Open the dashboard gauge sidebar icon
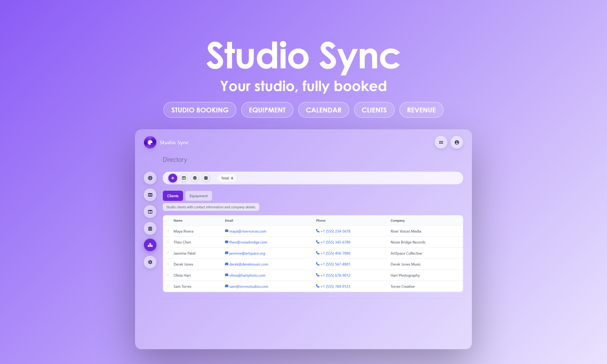This screenshot has height=364, width=607. [x=150, y=178]
